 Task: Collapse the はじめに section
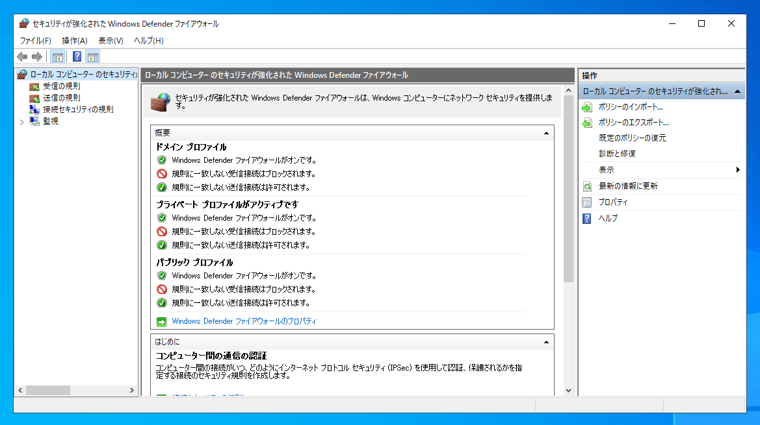coord(546,342)
